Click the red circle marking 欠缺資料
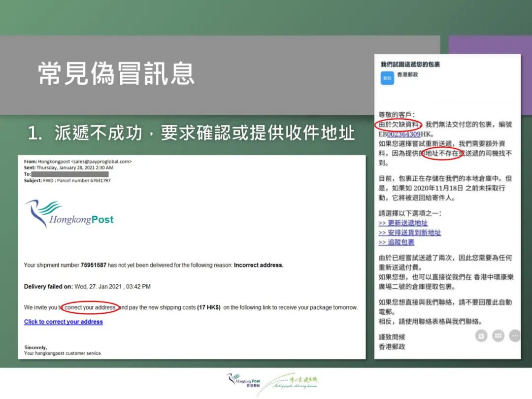Screen dimensions: 532x399 (x=398, y=125)
